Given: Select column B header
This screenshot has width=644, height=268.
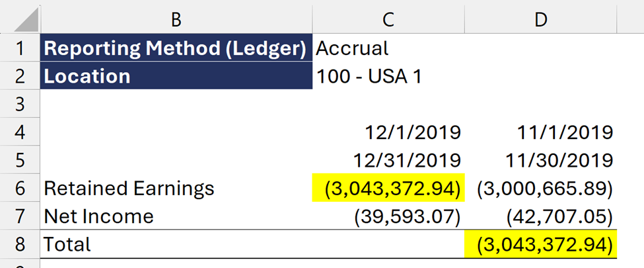Looking at the screenshot, I should click(x=176, y=19).
